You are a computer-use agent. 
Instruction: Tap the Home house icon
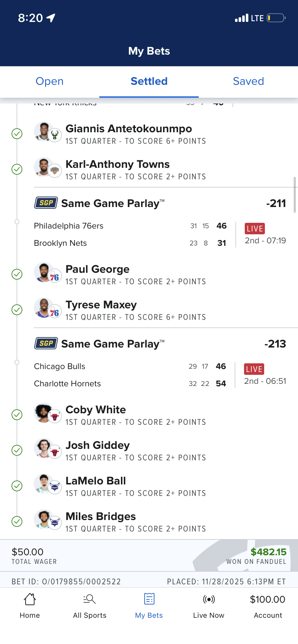(x=30, y=599)
